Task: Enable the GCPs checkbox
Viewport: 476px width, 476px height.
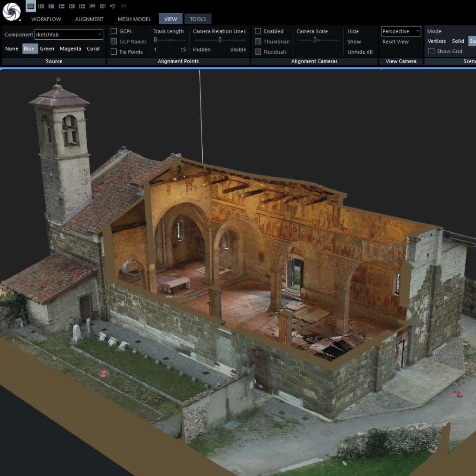Action: [x=113, y=31]
